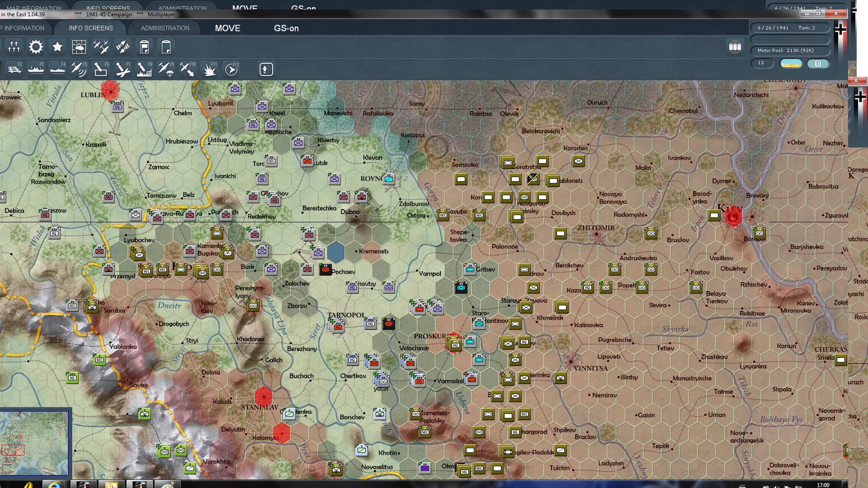Screen dimensions: 868x488
Task: Click the document icon with the flag
Action: 144,47
